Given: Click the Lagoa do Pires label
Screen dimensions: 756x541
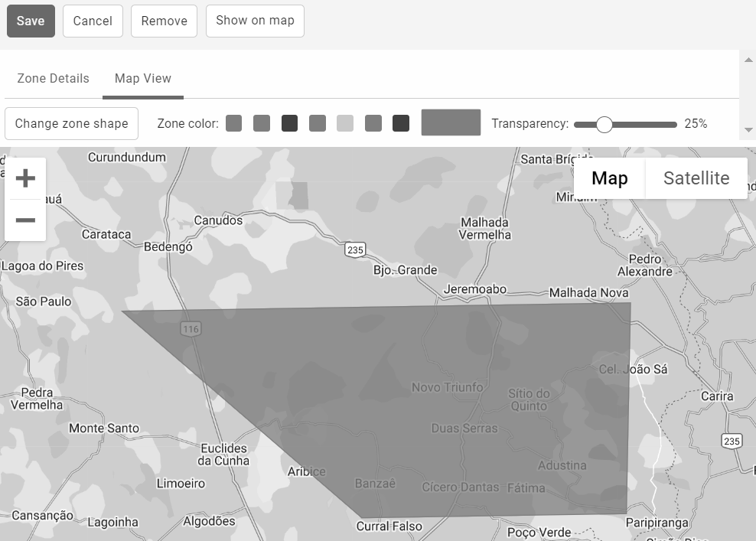Looking at the screenshot, I should tap(42, 266).
